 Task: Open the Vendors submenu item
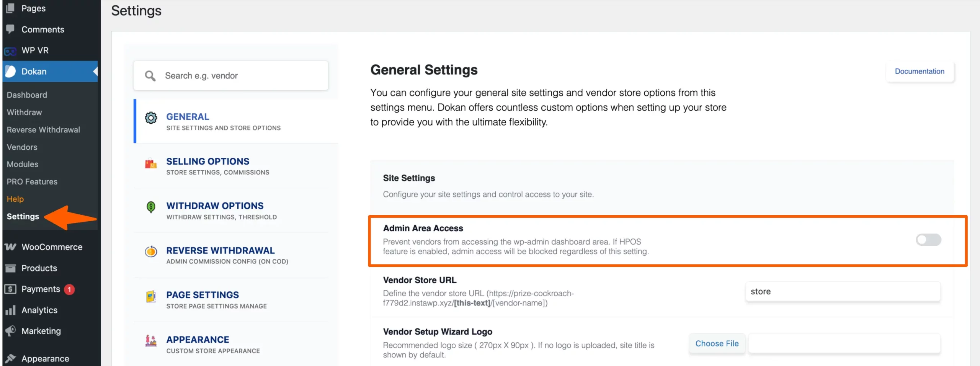22,147
